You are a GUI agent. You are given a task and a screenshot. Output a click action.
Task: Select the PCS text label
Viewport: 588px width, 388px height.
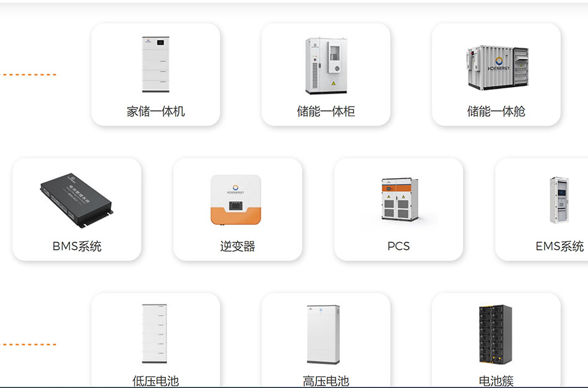click(399, 246)
